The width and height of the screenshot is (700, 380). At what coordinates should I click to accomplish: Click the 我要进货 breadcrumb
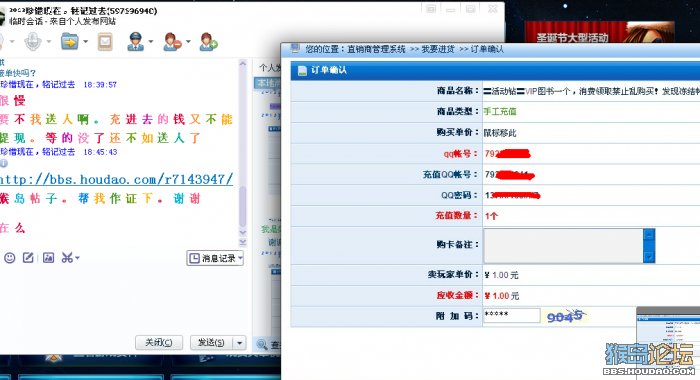coord(438,49)
